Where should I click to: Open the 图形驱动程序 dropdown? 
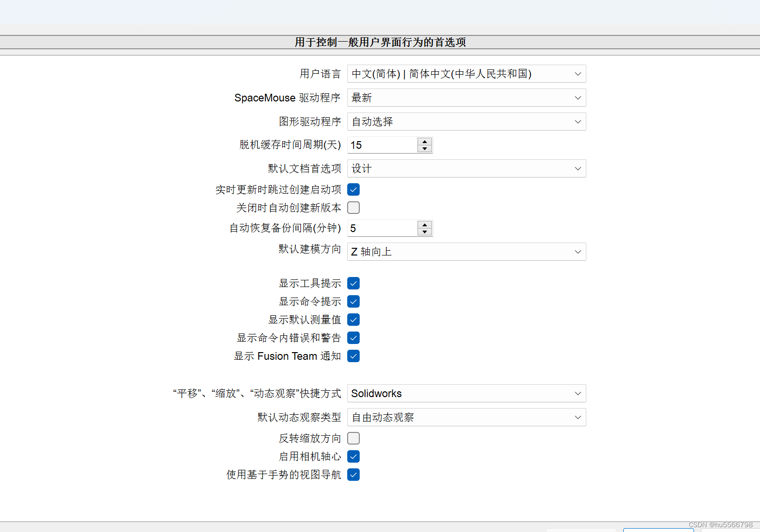pyautogui.click(x=466, y=122)
